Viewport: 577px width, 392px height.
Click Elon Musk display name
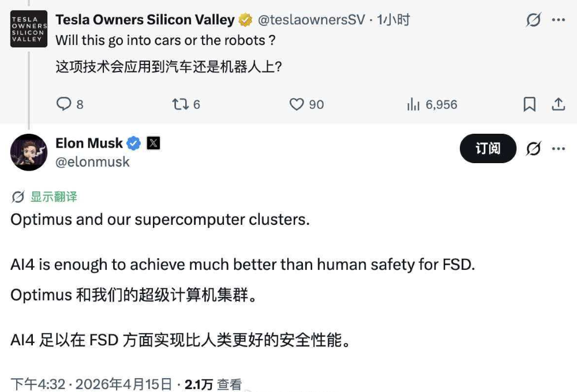[x=89, y=143]
